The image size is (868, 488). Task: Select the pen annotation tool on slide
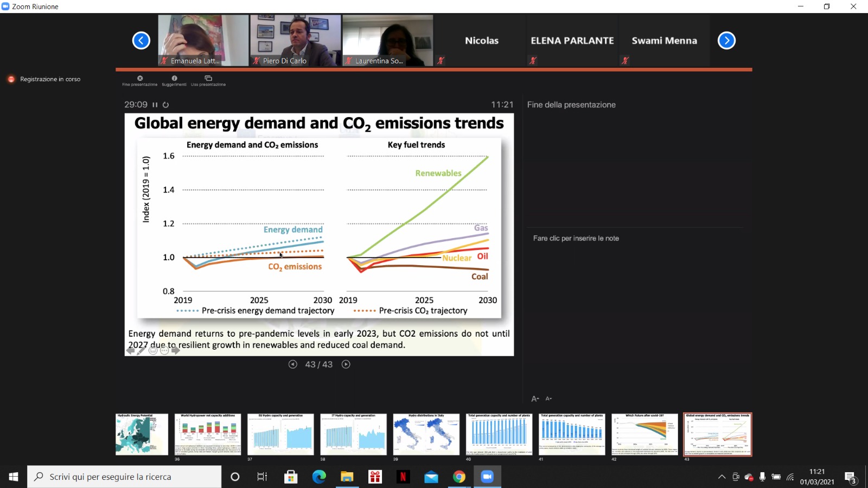[x=141, y=351]
